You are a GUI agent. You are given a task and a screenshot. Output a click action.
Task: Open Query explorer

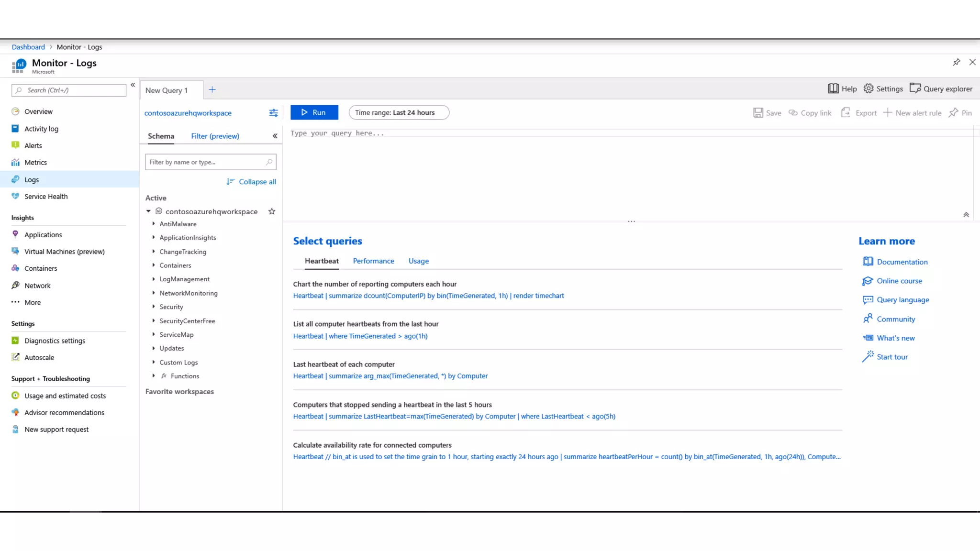[x=941, y=88]
